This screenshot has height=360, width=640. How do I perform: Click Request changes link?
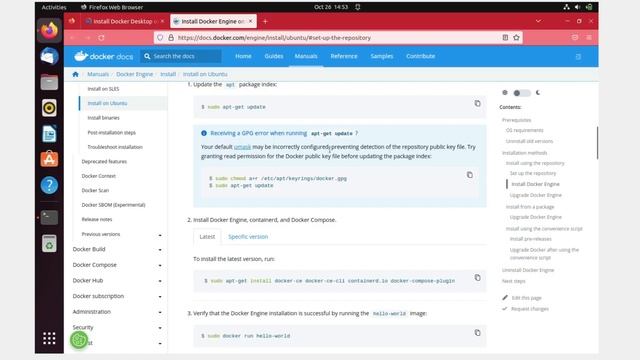(530, 309)
